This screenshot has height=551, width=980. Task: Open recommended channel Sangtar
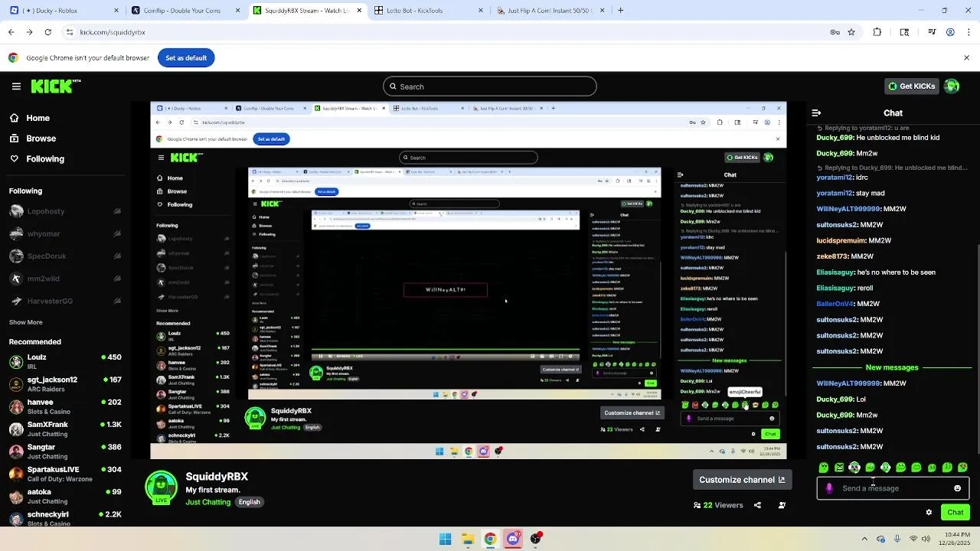coord(65,452)
